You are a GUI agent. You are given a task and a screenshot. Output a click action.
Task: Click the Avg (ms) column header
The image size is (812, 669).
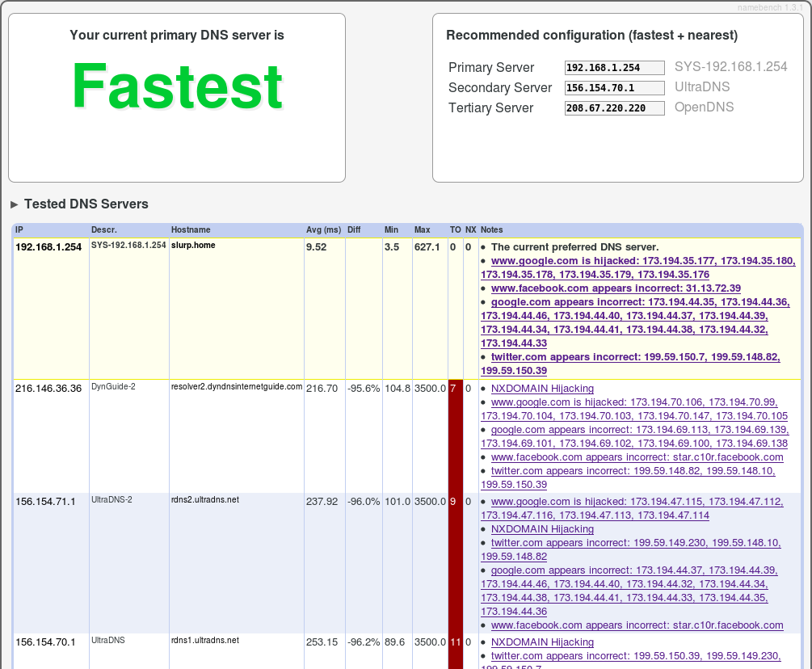tap(323, 230)
